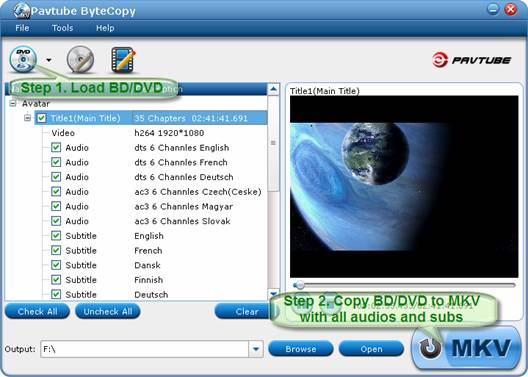This screenshot has height=377, width=528.
Task: Open the video editor filmstrip icon
Action: click(x=124, y=60)
